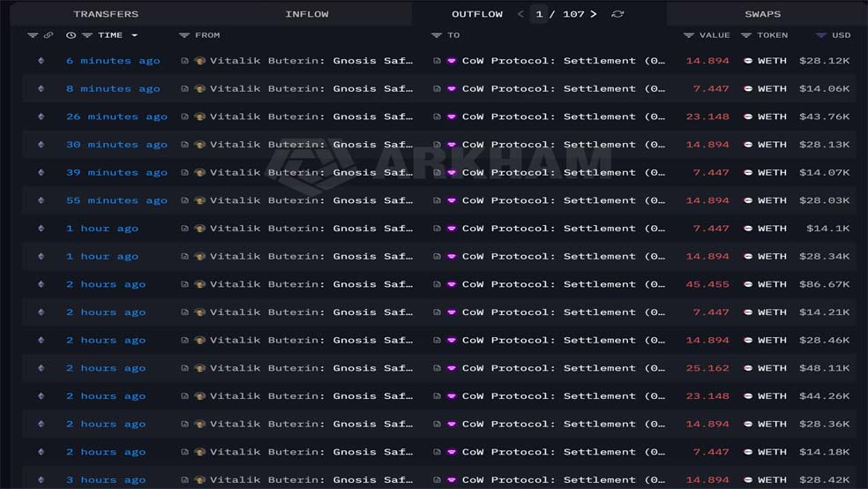Open the FROM column filter

(184, 35)
